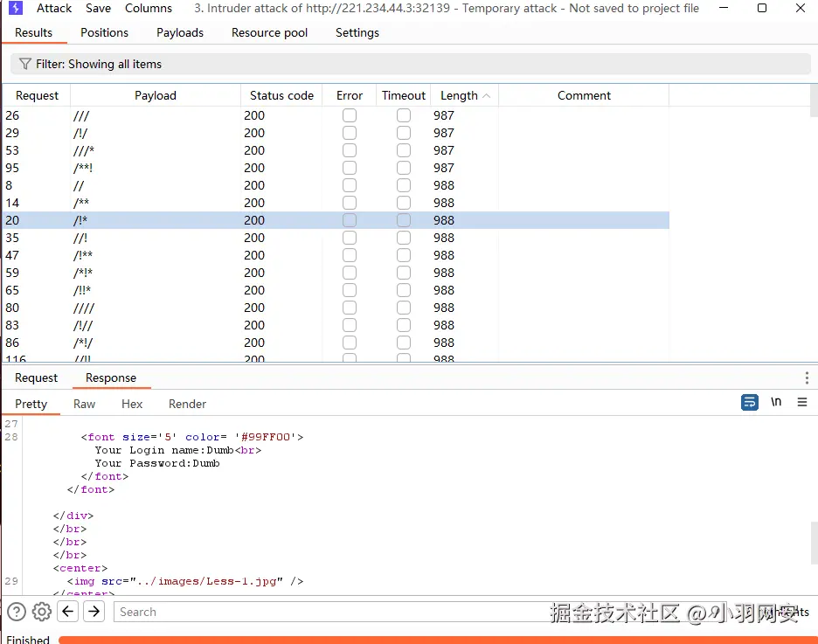Open the response viewer hamburger menu
The width and height of the screenshot is (818, 644).
[x=802, y=402]
